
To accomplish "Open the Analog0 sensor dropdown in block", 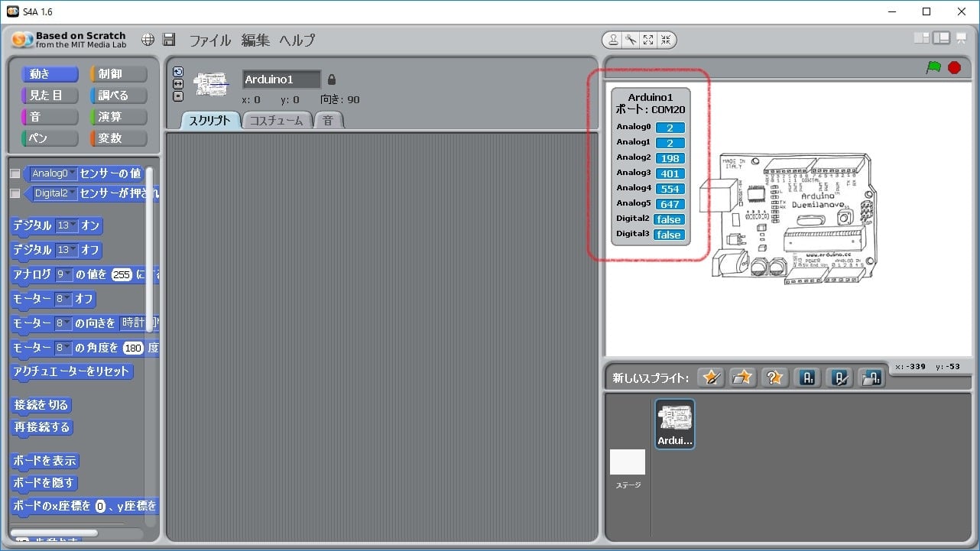I will (54, 173).
